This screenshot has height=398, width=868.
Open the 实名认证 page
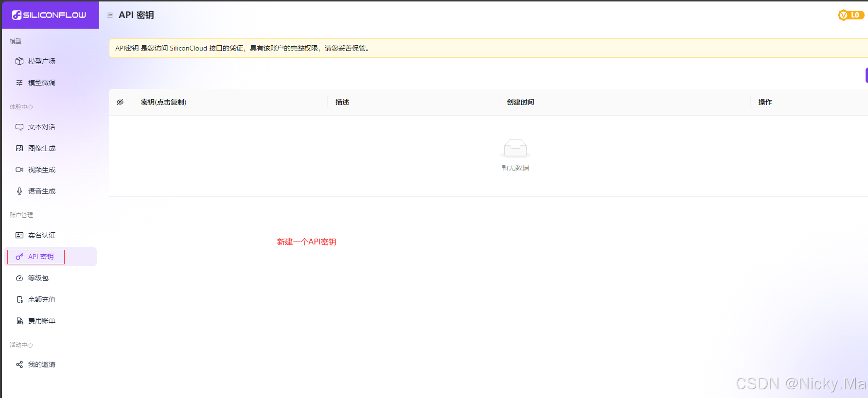pyautogui.click(x=41, y=235)
